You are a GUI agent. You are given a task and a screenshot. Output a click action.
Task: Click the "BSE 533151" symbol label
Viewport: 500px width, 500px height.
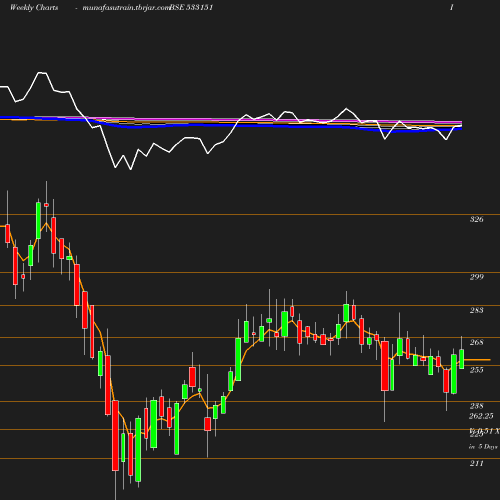[x=191, y=7]
